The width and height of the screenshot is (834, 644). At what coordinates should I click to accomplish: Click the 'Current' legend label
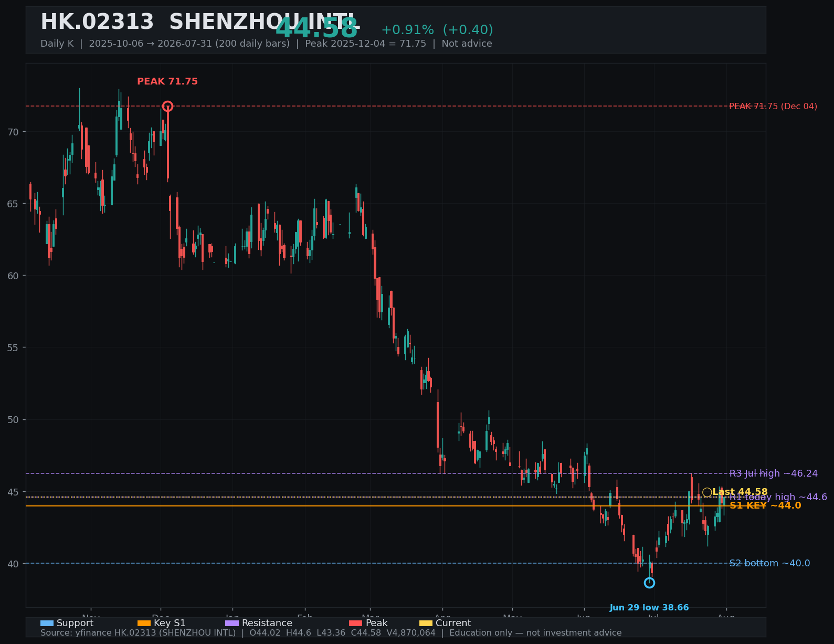453,623
